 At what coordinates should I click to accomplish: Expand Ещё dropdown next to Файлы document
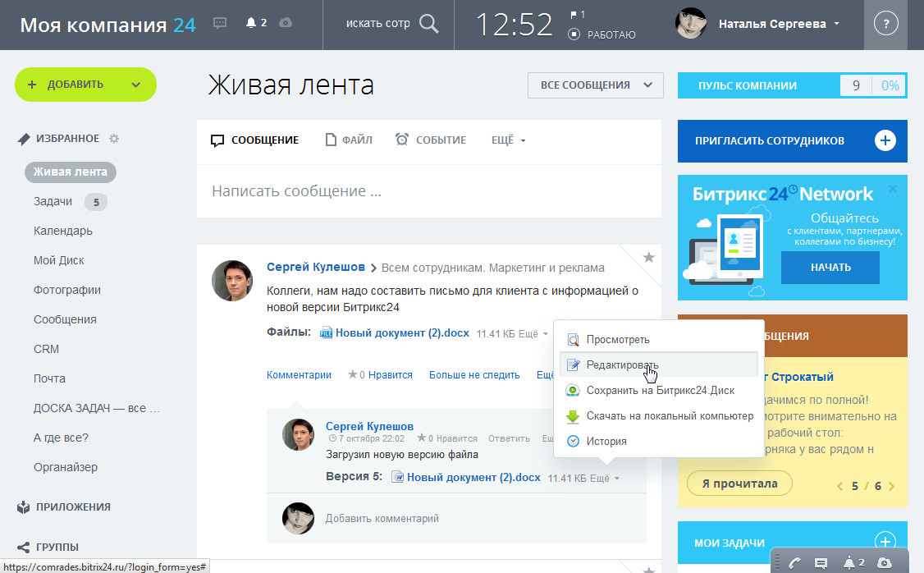(x=533, y=333)
